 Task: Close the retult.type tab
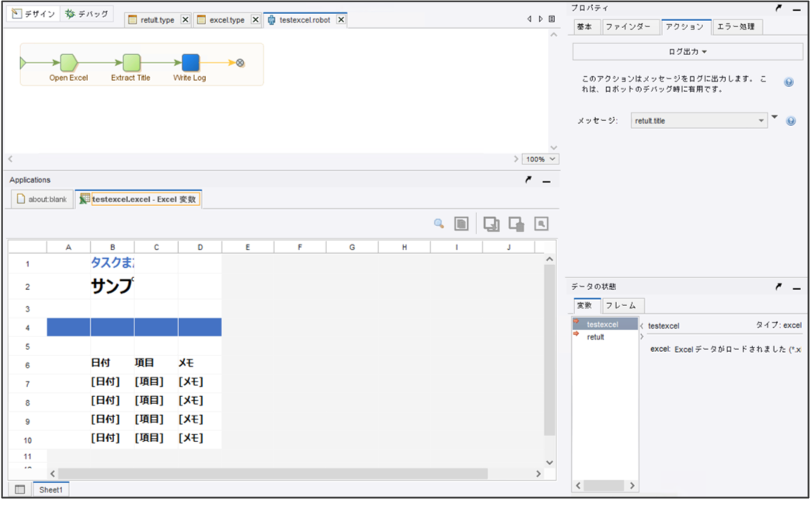pyautogui.click(x=186, y=19)
